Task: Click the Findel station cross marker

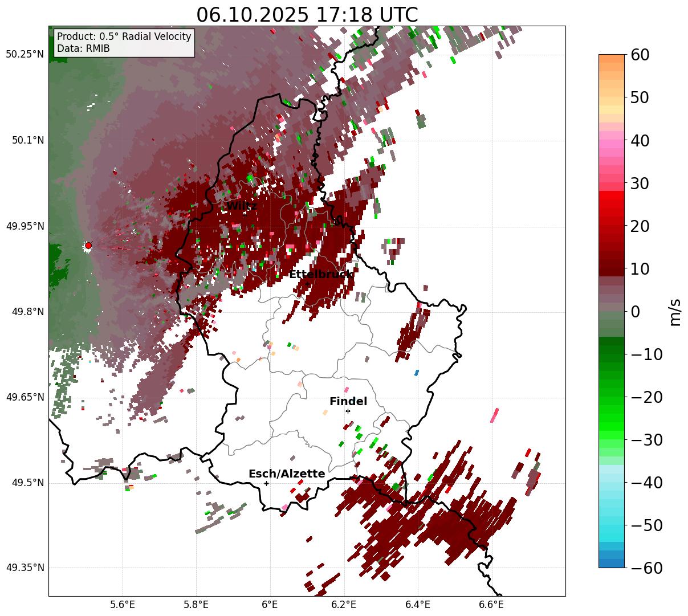Action: [348, 411]
